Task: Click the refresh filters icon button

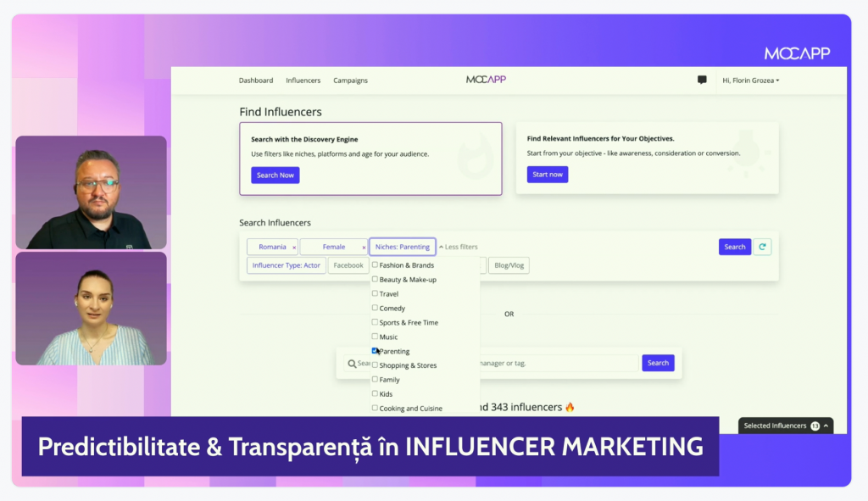Action: point(762,247)
